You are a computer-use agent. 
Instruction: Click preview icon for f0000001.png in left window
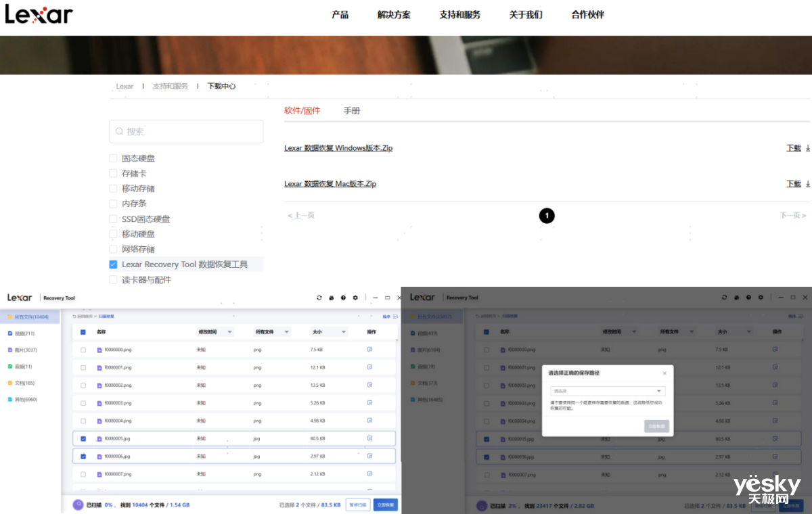point(370,367)
